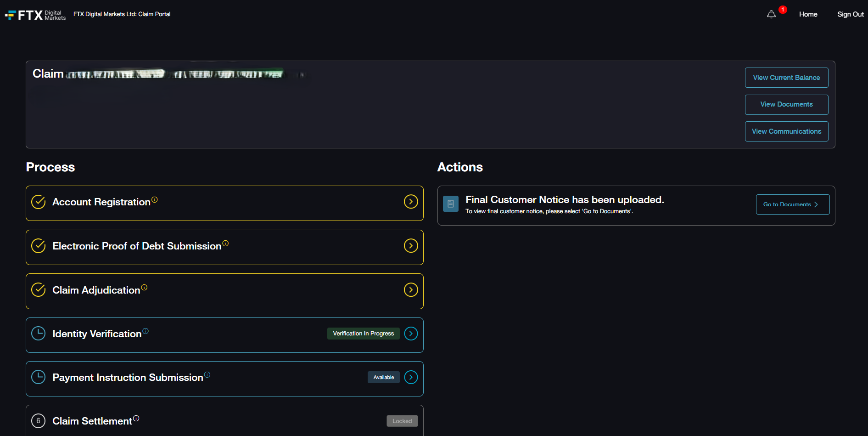Open View Communications
Viewport: 868px width, 436px height.
tap(786, 131)
